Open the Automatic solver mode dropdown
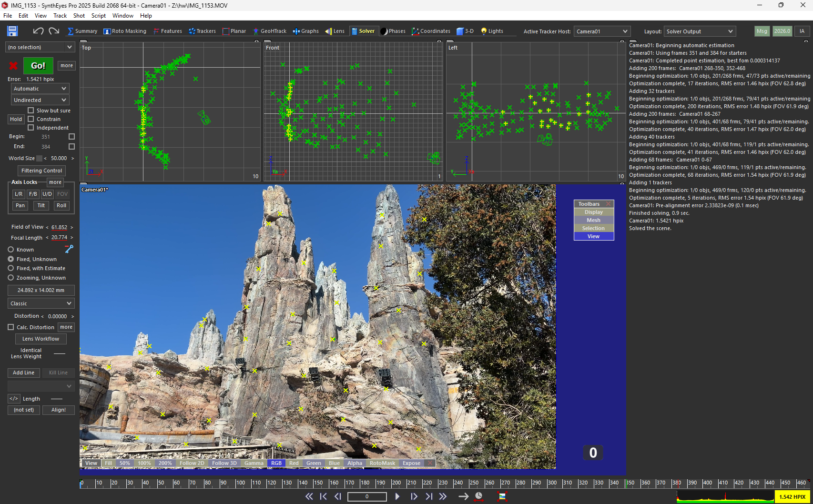 click(40, 89)
